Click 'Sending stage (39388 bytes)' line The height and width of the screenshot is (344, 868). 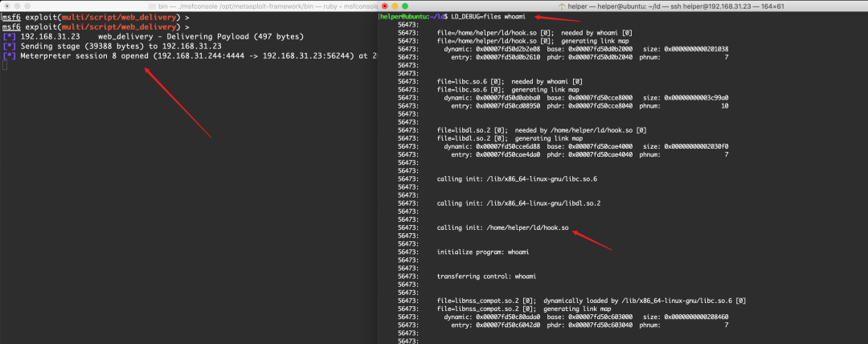pos(112,47)
